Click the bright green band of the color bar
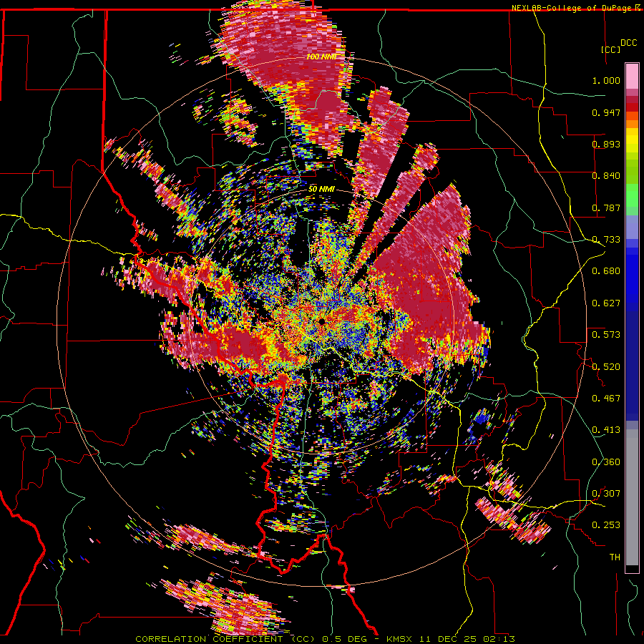 632,195
